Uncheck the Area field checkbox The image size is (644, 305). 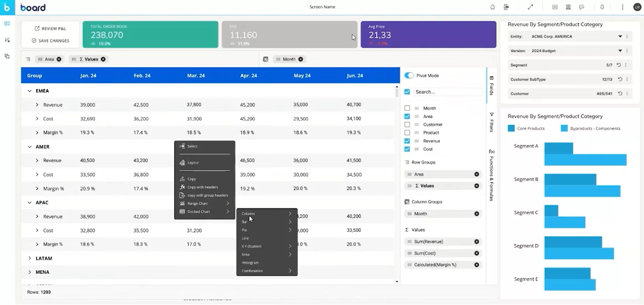[407, 116]
